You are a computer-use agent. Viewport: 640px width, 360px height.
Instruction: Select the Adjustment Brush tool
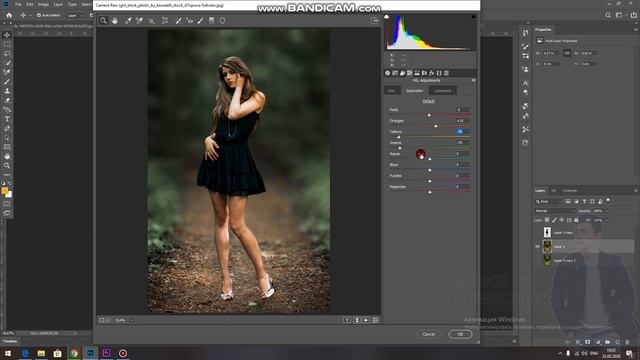[200, 20]
